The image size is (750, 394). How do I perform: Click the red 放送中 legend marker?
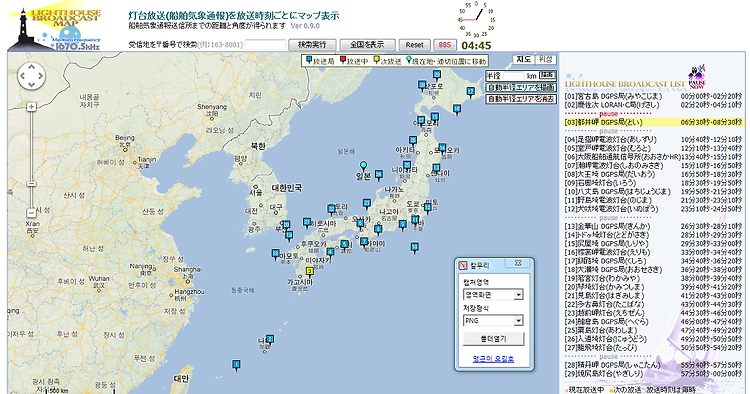pyautogui.click(x=342, y=60)
